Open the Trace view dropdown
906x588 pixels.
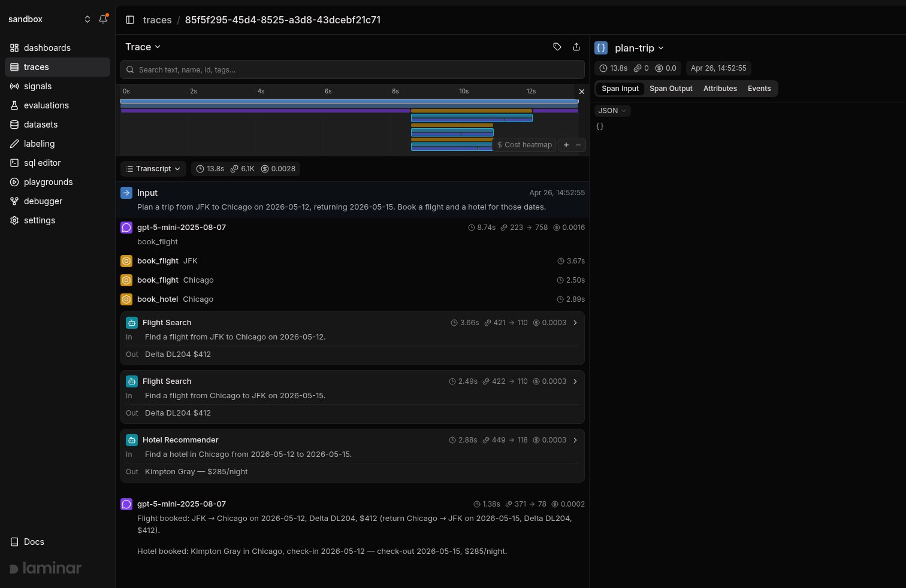143,47
